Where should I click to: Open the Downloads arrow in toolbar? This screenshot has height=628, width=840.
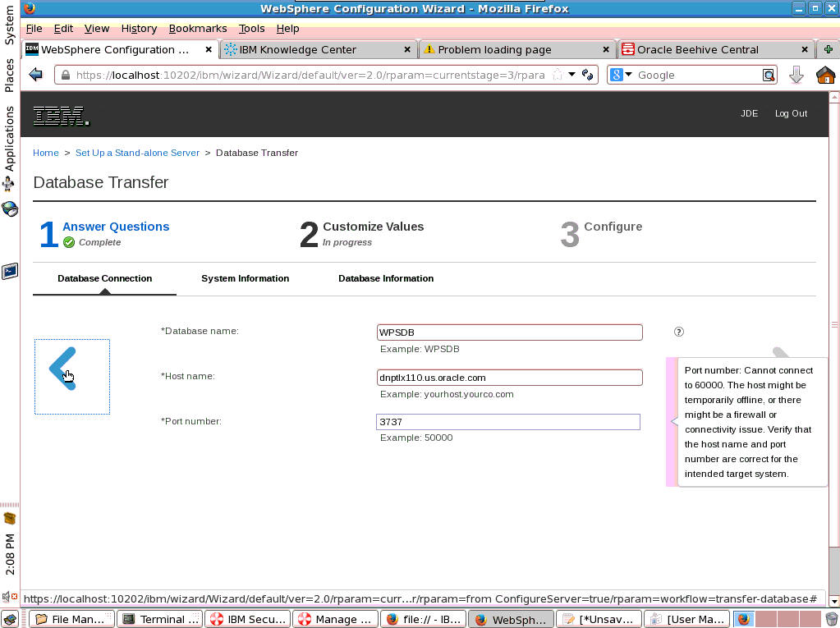pyautogui.click(x=796, y=75)
